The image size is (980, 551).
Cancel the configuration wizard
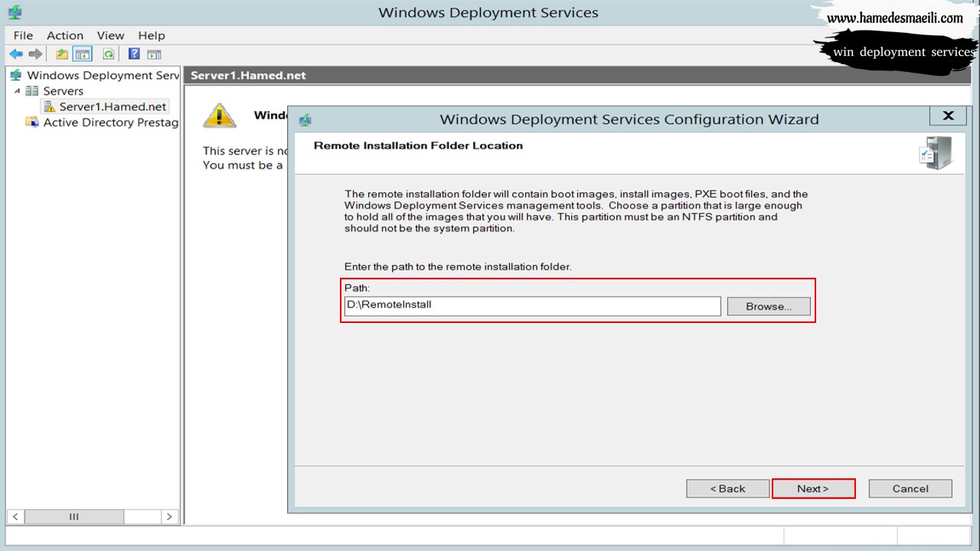[x=910, y=488]
